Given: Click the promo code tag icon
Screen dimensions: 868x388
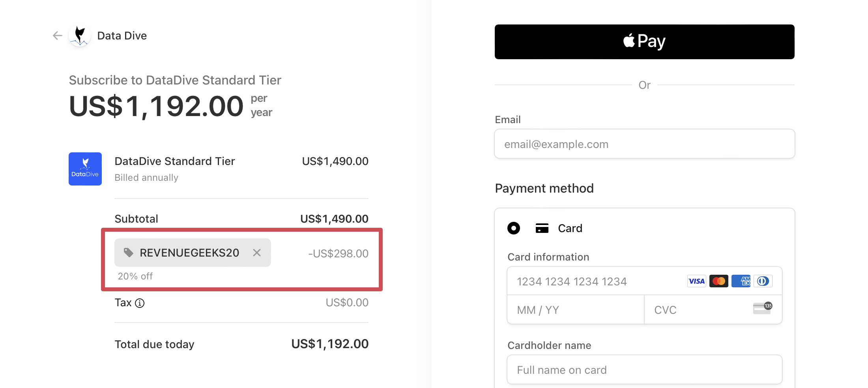Looking at the screenshot, I should click(x=129, y=253).
